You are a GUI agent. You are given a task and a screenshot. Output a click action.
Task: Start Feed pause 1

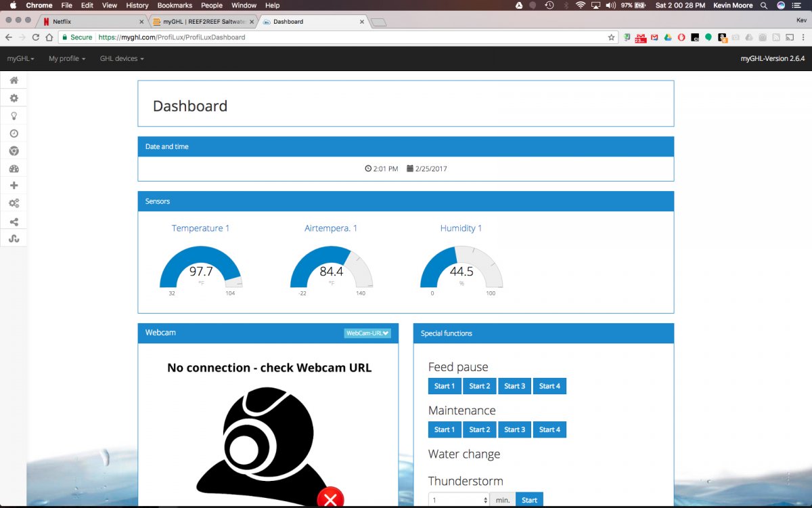(445, 386)
